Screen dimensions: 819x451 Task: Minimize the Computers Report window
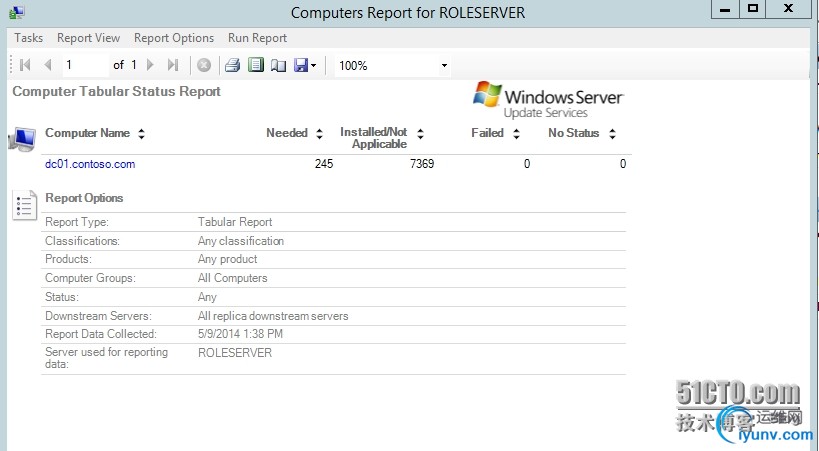point(725,9)
